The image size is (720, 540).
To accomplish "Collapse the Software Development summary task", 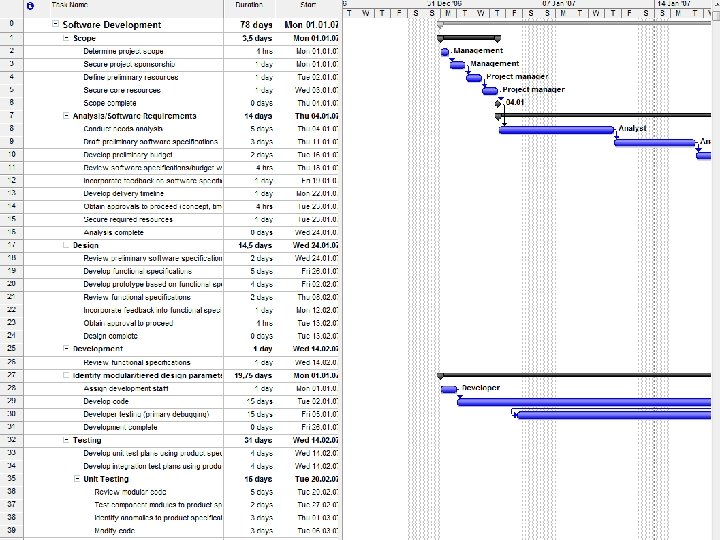I will (56, 24).
